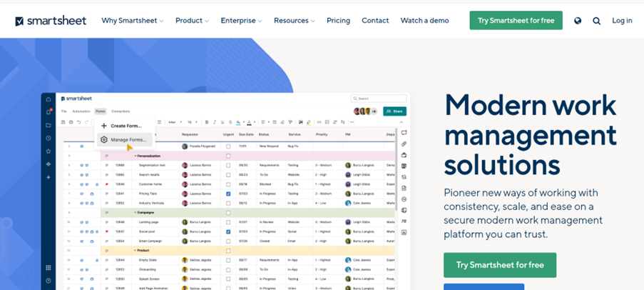Expand the Product dropdown in the header
The height and width of the screenshot is (290, 644).
(x=192, y=21)
